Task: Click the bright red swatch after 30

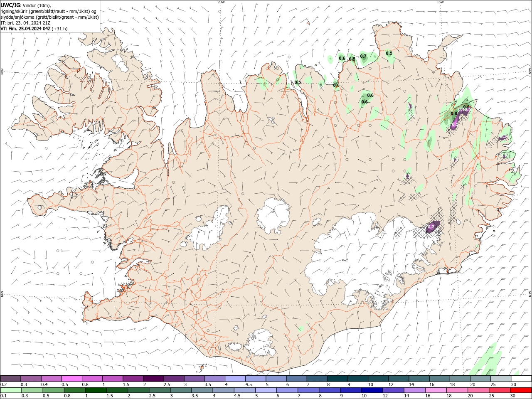Action: click(521, 390)
